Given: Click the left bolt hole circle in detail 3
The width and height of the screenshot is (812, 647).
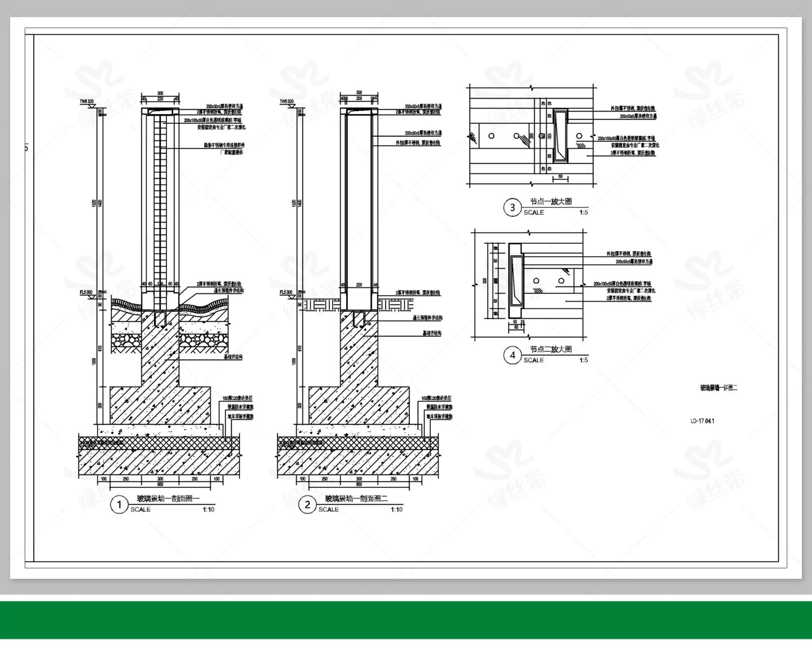Looking at the screenshot, I should click(491, 136).
